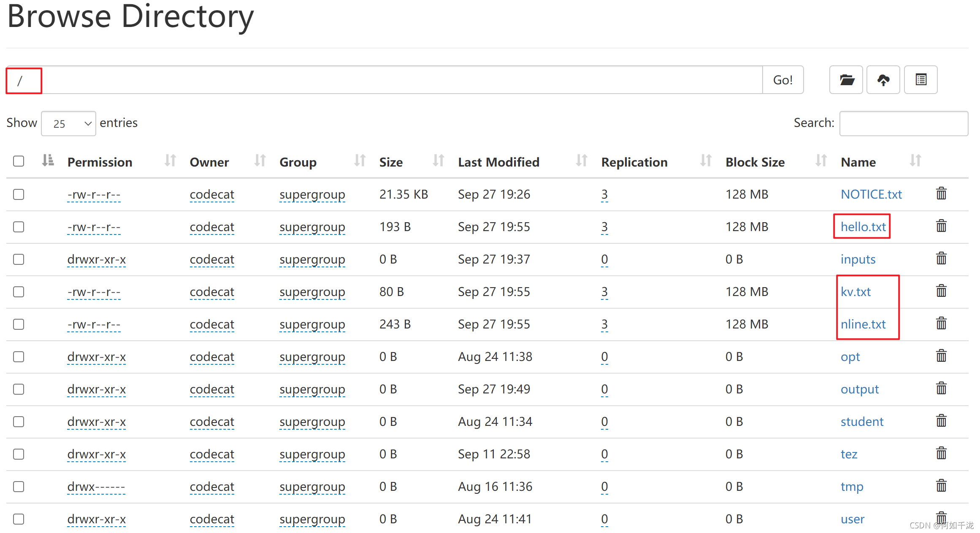The width and height of the screenshot is (980, 533).
Task: Delete the student directory using trash icon
Action: click(x=942, y=421)
